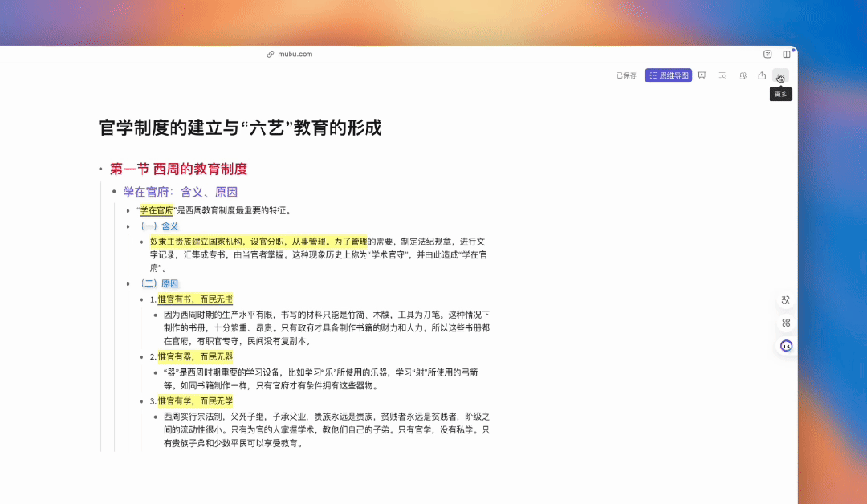Collapse the 学在官府：含义、原因 bullet
Image resolution: width=867 pixels, height=504 pixels.
coord(114,192)
